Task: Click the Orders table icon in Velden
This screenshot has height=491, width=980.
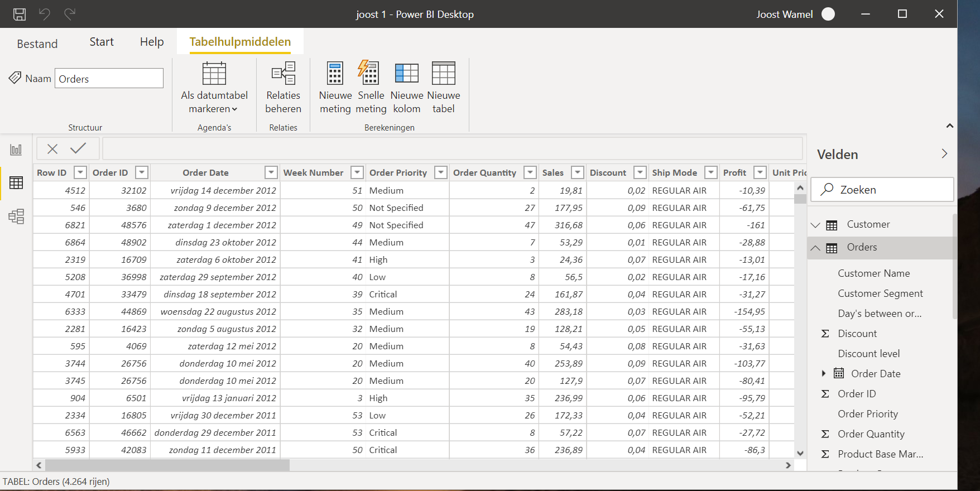Action: 832,248
